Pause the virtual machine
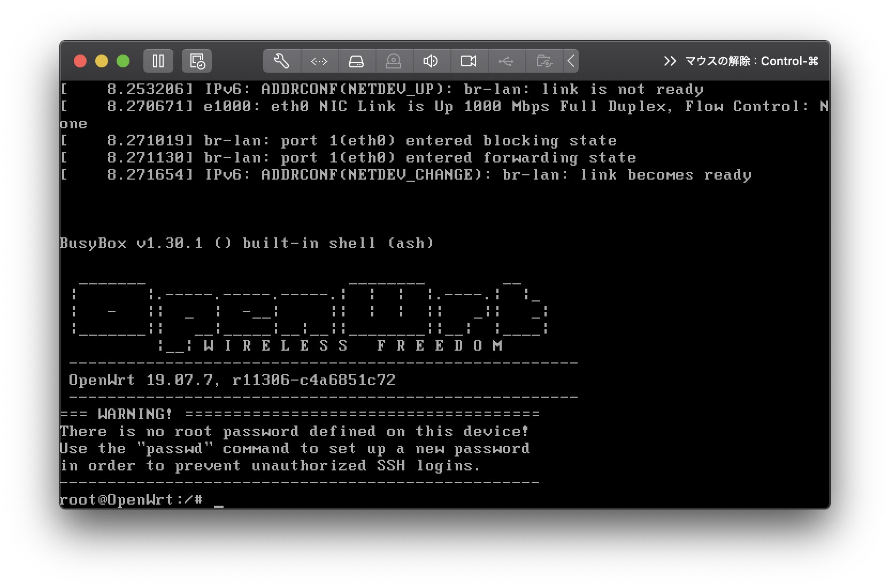Image resolution: width=890 pixels, height=588 pixels. point(158,61)
